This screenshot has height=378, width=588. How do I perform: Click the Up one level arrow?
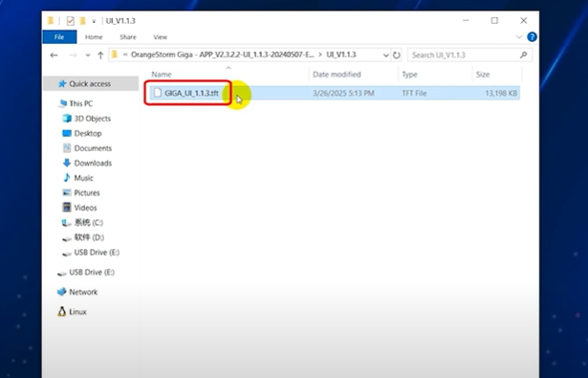(x=100, y=56)
